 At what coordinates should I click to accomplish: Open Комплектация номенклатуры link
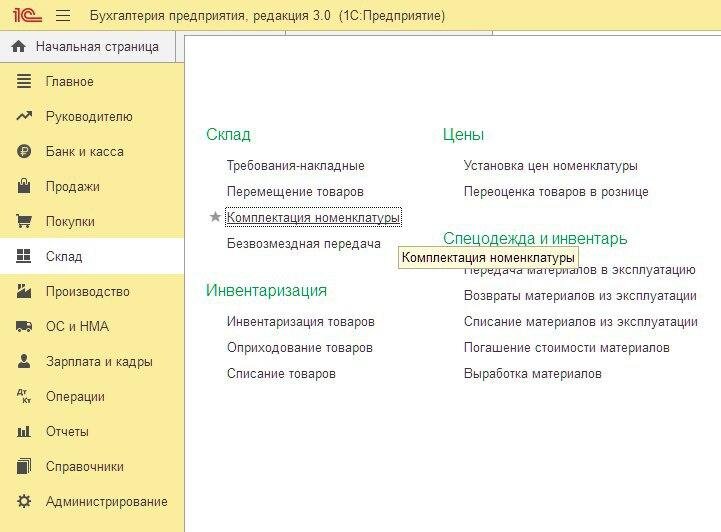[314, 217]
